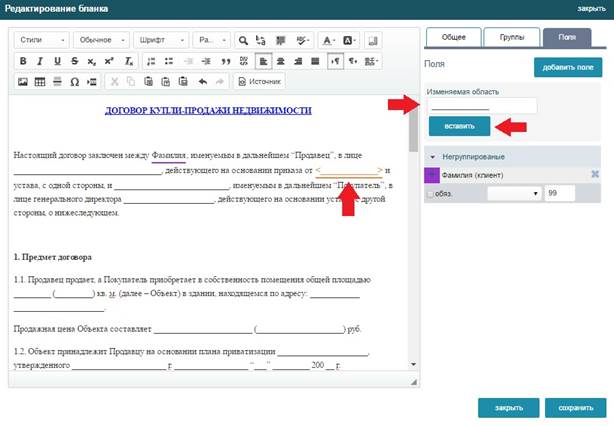Screen dimensions: 614x426
Task: Toggle align left paragraph button
Action: point(261,61)
